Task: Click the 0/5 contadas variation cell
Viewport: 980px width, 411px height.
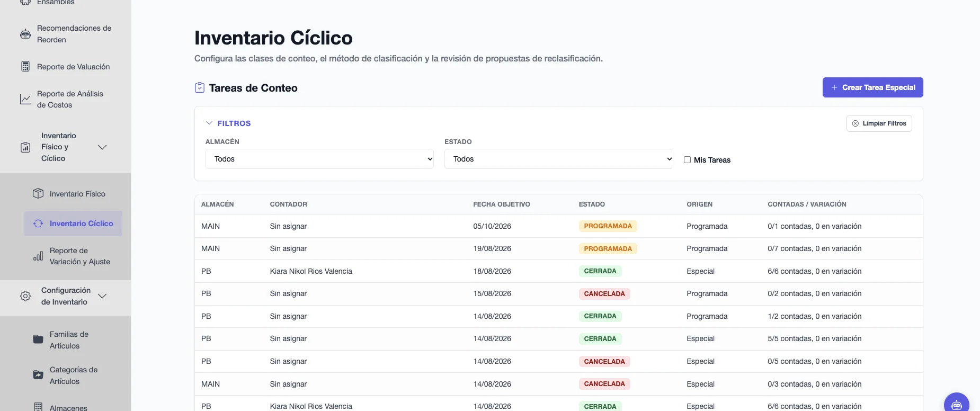Action: 814,361
